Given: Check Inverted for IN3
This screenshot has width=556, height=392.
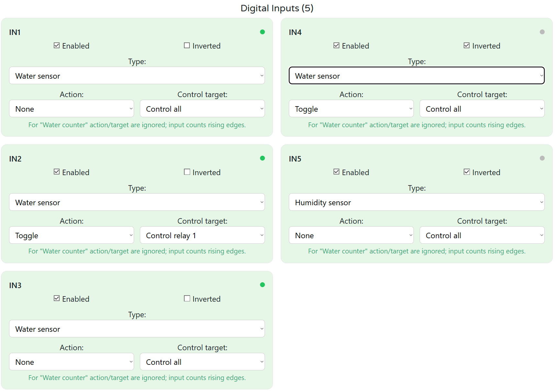Looking at the screenshot, I should point(187,298).
